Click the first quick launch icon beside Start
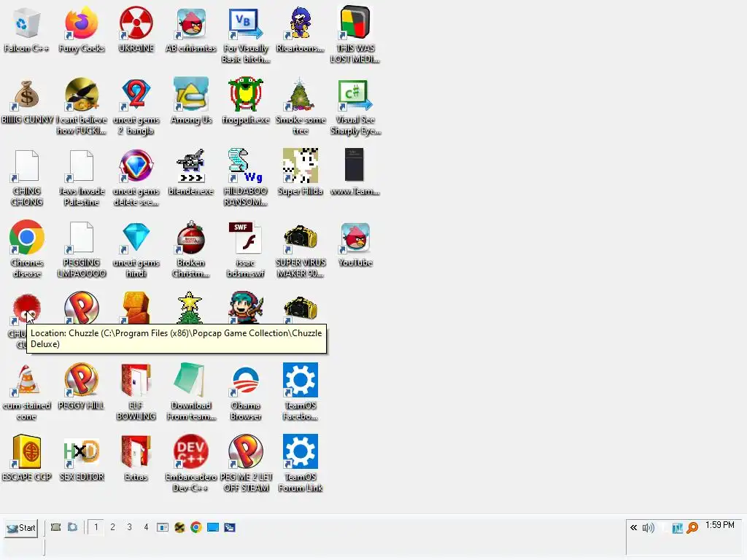The width and height of the screenshot is (747, 560). pyautogui.click(x=55, y=527)
